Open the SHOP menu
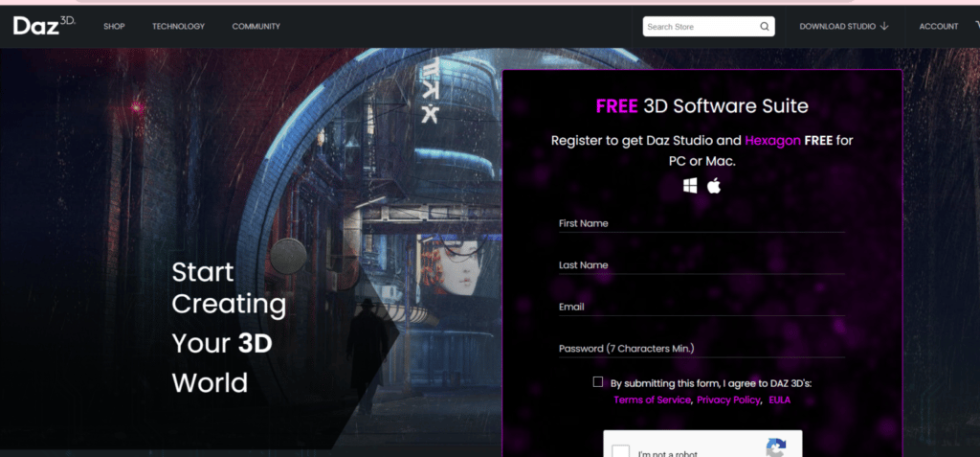The width and height of the screenshot is (980, 457). [x=114, y=26]
